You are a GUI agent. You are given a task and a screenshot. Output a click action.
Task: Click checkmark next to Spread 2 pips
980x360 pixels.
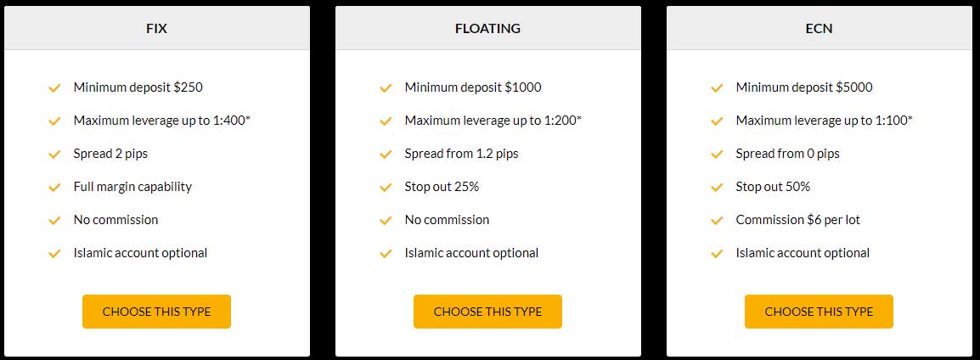click(x=54, y=154)
